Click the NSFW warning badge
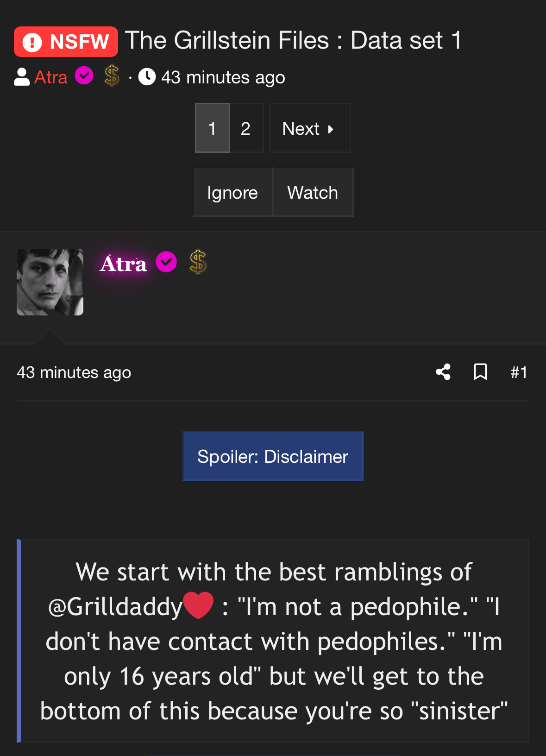546x756 pixels. (x=66, y=42)
